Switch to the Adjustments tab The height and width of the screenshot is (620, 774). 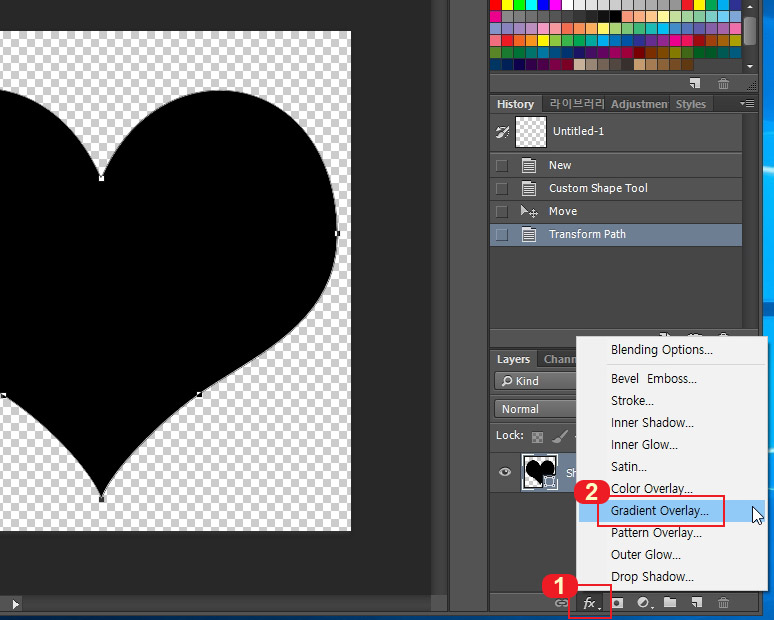pyautogui.click(x=639, y=104)
